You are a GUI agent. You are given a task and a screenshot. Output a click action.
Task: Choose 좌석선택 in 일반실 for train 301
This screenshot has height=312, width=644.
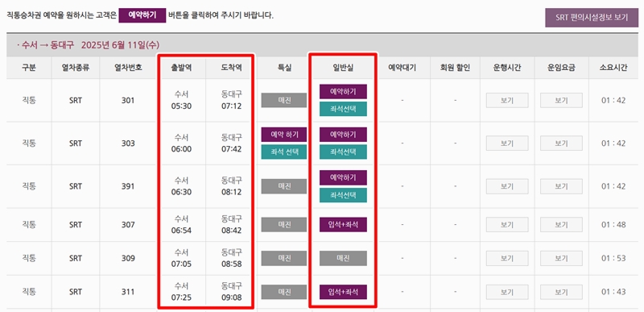pyautogui.click(x=343, y=109)
